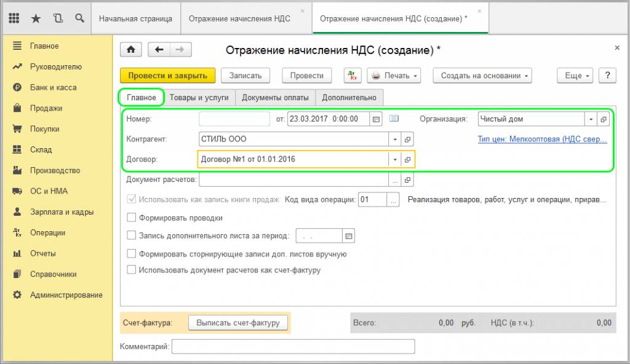Image resolution: width=630 pixels, height=364 pixels.
Task: Go to home page with house icon
Action: tap(131, 49)
